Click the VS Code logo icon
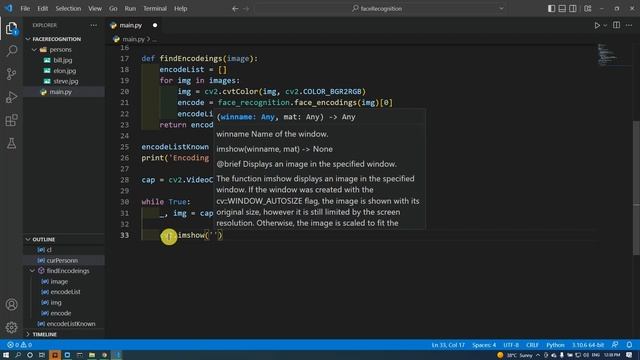The image size is (640, 360). pos(9,8)
